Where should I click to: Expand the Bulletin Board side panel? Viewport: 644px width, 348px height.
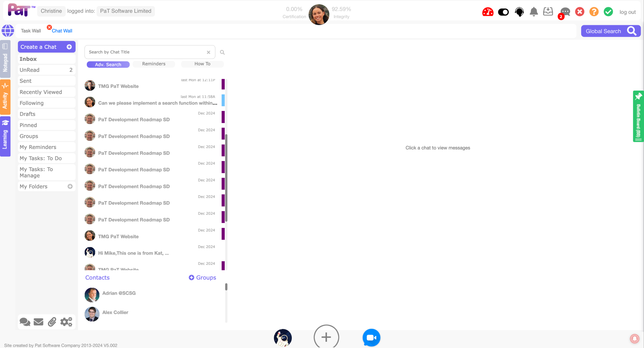pos(638,116)
